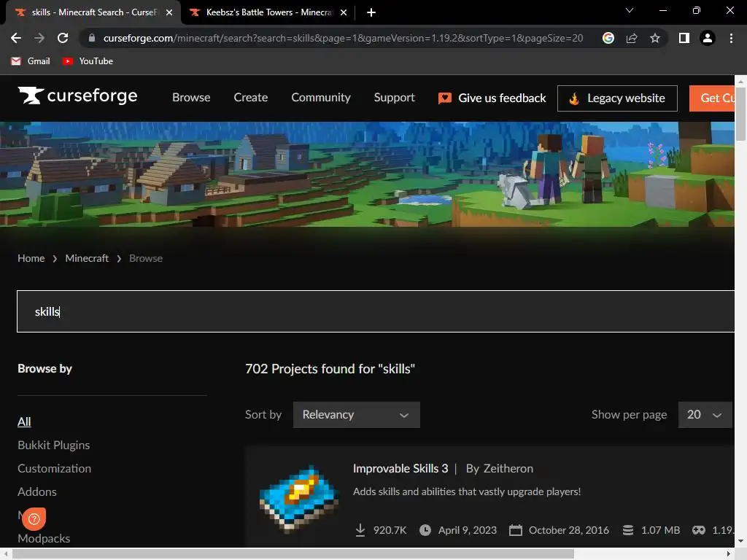The width and height of the screenshot is (747, 560).
Task: Click the horizontal scrollbar right arrow
Action: (729, 554)
